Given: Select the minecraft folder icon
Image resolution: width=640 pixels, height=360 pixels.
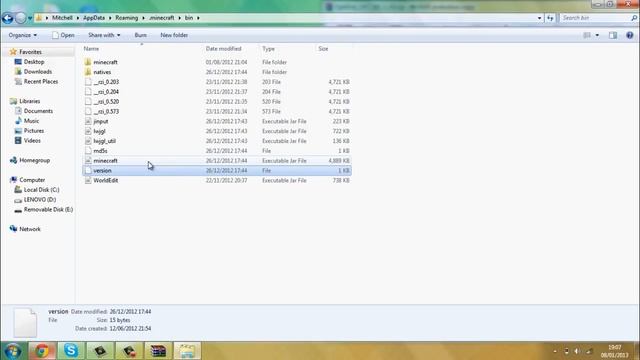Looking at the screenshot, I should pyautogui.click(x=88, y=62).
